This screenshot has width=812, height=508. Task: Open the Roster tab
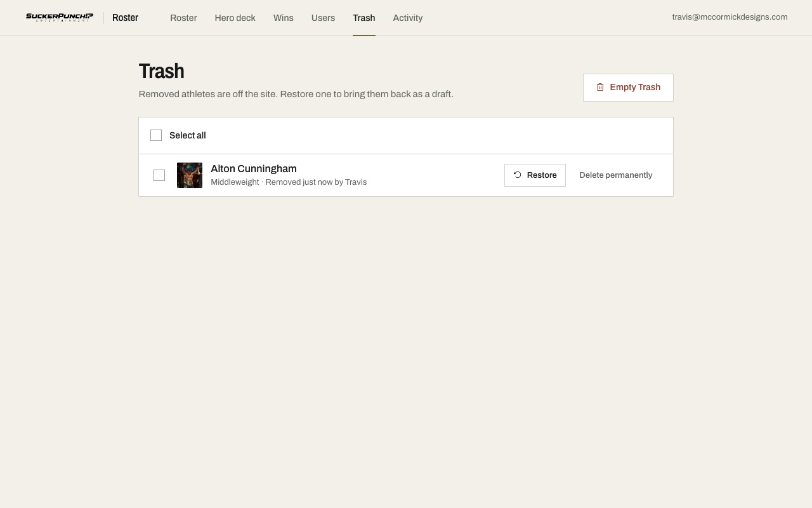tap(183, 18)
